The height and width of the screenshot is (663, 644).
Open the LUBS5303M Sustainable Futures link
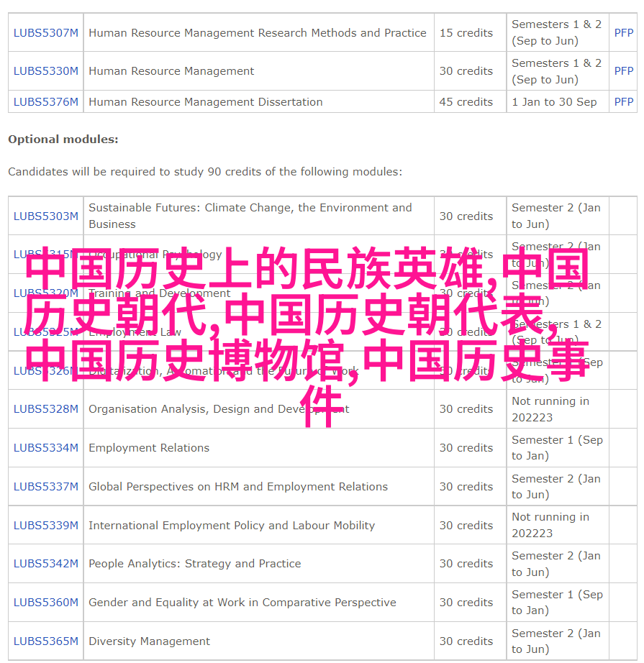tap(45, 216)
